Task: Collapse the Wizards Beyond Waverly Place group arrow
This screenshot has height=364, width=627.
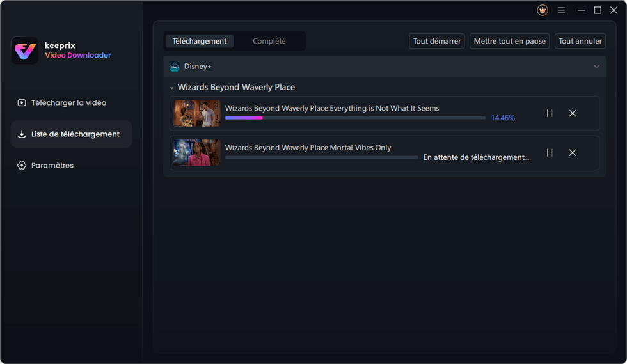Action: point(171,88)
